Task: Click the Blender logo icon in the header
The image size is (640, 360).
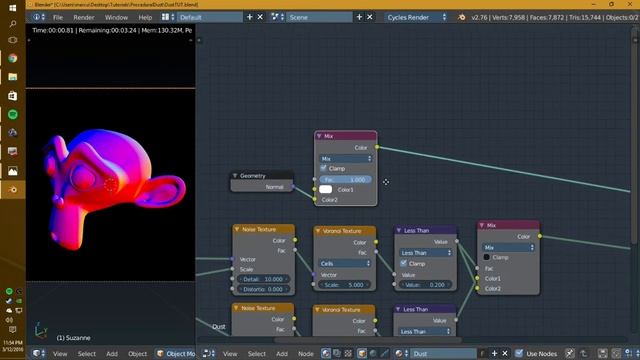Action: tap(462, 17)
